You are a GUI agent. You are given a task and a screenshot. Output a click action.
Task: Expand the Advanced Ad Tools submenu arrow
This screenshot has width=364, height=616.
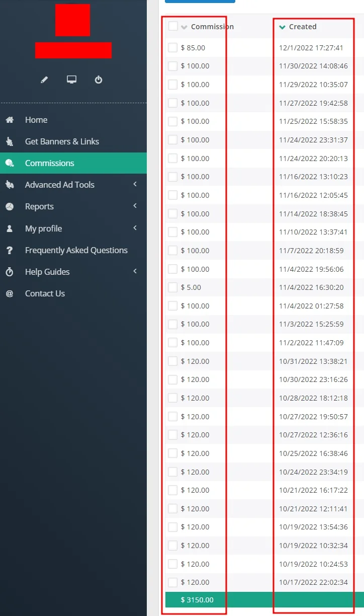point(135,185)
